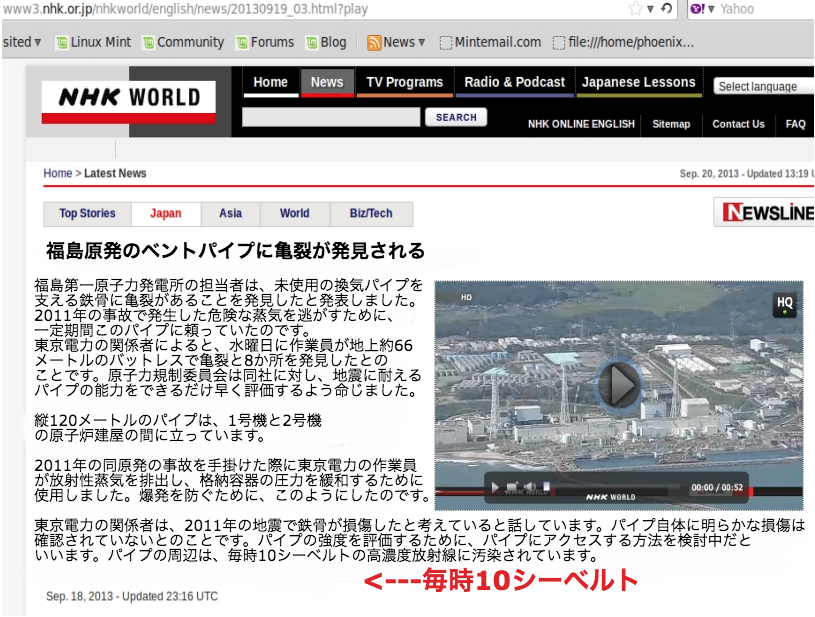This screenshot has width=815, height=617.
Task: Open the Contact Us link
Action: [738, 124]
